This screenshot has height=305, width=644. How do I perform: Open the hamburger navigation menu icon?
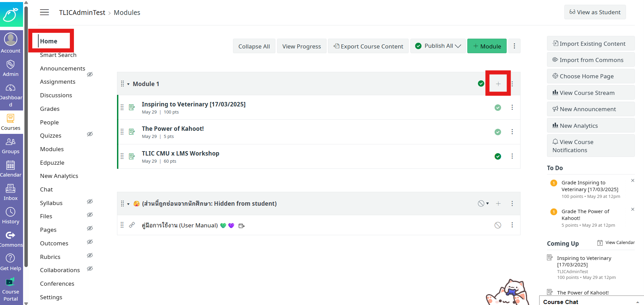tap(44, 13)
